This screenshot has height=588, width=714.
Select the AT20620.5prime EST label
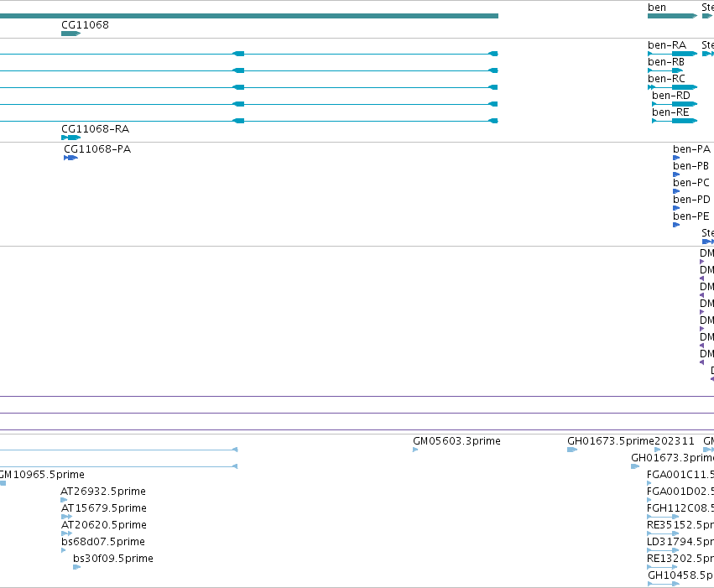click(x=104, y=525)
